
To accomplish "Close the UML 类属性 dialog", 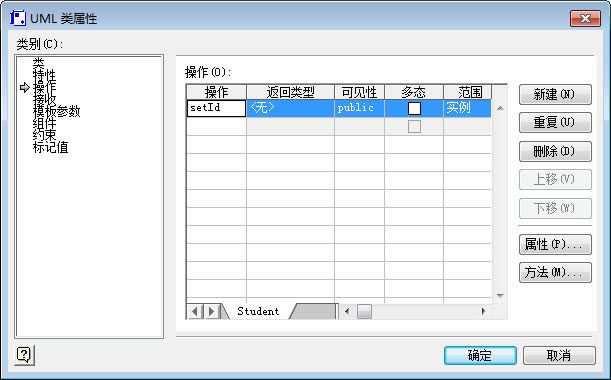I will point(585,18).
